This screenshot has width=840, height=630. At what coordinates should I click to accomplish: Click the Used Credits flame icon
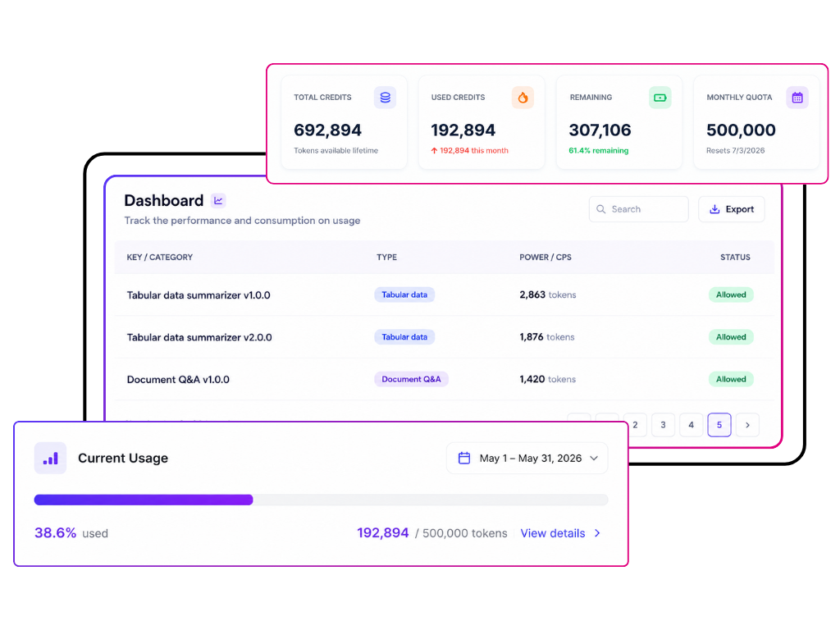tap(523, 98)
